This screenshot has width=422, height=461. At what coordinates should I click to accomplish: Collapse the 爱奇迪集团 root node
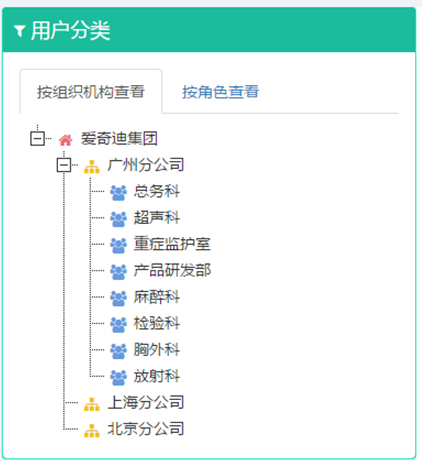pos(37,138)
